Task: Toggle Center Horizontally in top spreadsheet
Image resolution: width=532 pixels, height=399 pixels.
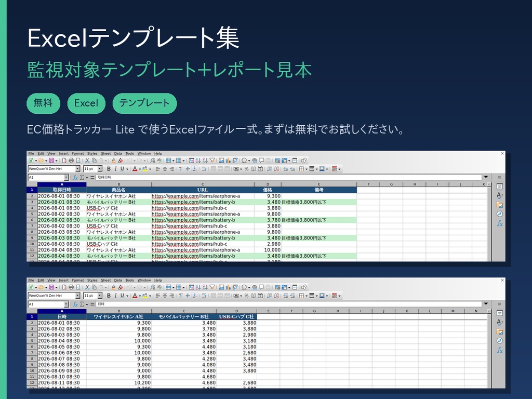Action: pyautogui.click(x=165, y=169)
